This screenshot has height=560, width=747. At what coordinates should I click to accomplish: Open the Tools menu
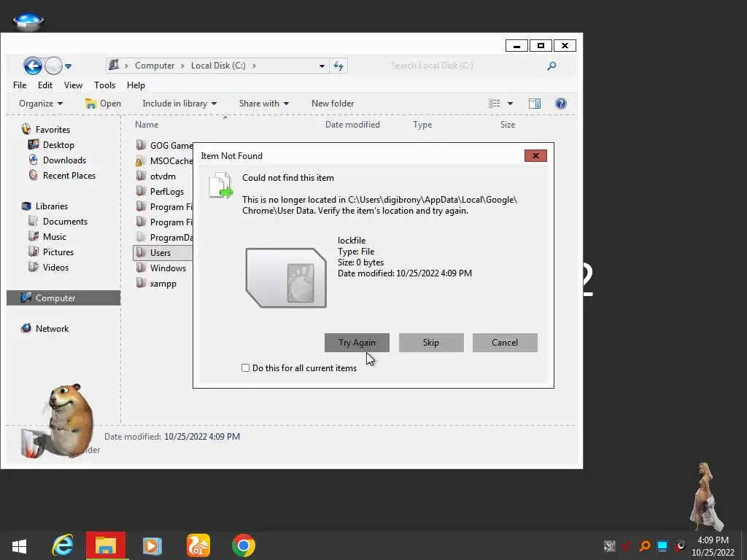(x=104, y=85)
